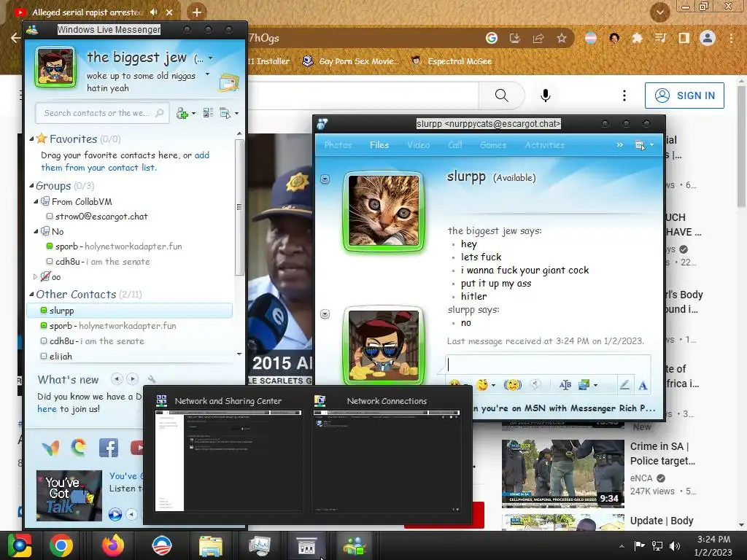
Task: Click the YouTube microphone voice search icon
Action: pyautogui.click(x=546, y=96)
